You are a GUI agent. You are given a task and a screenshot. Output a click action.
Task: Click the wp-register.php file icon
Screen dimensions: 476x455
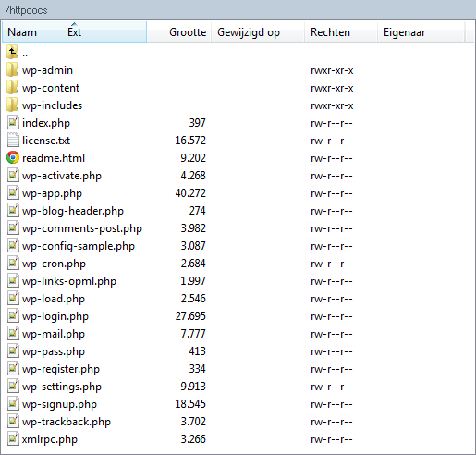[13, 369]
